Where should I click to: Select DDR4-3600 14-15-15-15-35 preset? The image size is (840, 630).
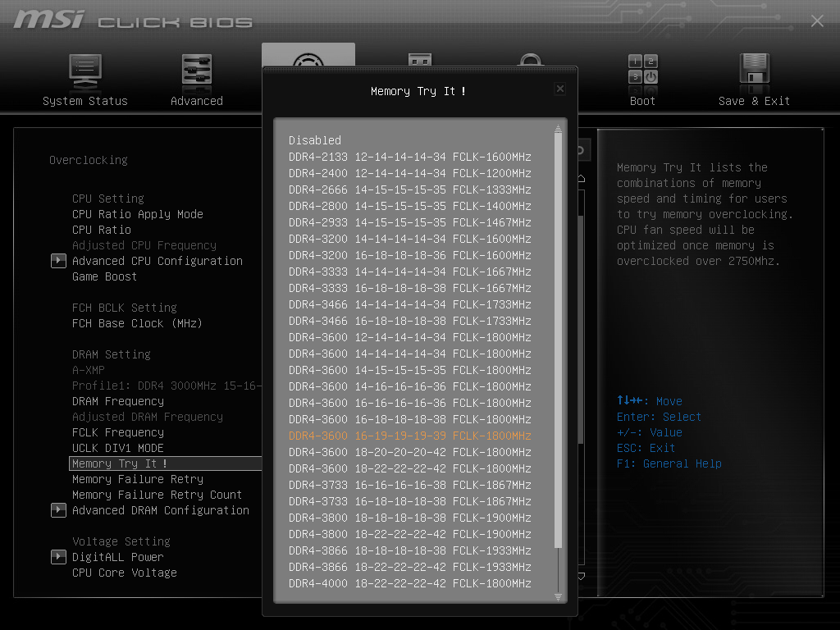(410, 370)
